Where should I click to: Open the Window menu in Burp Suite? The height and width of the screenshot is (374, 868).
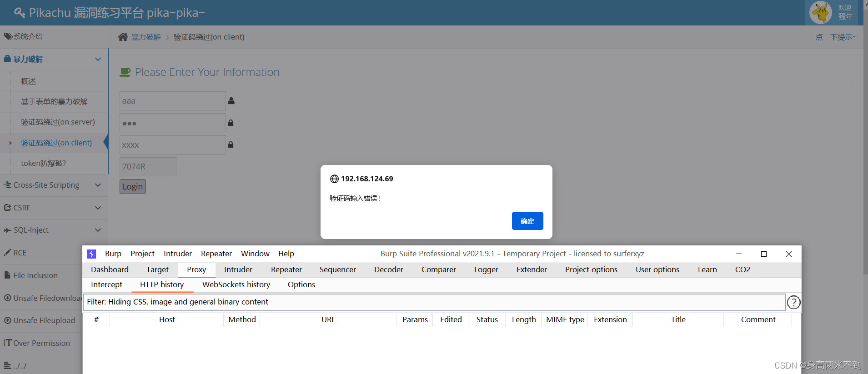(x=255, y=254)
